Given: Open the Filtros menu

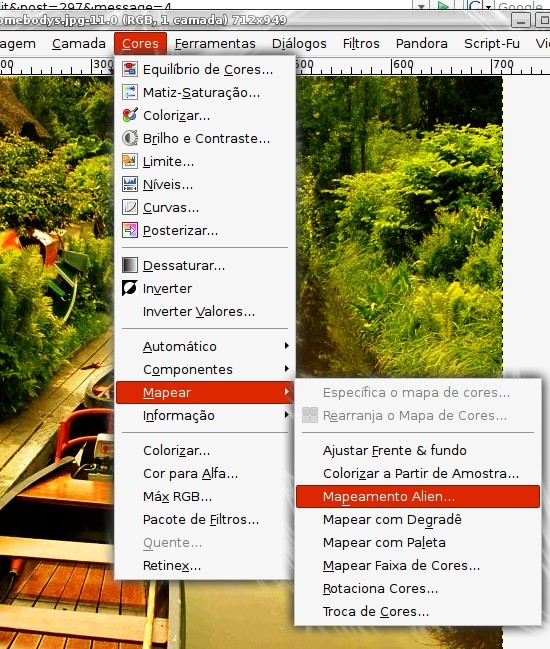Looking at the screenshot, I should 361,43.
